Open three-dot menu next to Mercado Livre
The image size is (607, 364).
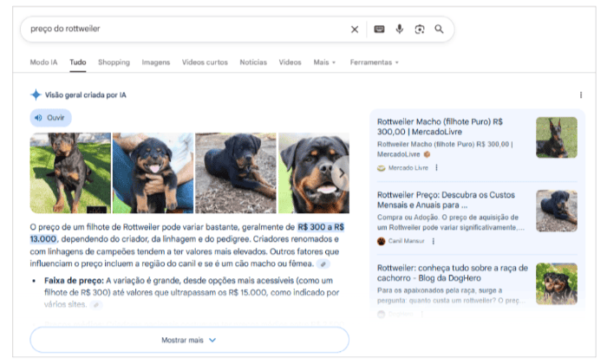(437, 168)
